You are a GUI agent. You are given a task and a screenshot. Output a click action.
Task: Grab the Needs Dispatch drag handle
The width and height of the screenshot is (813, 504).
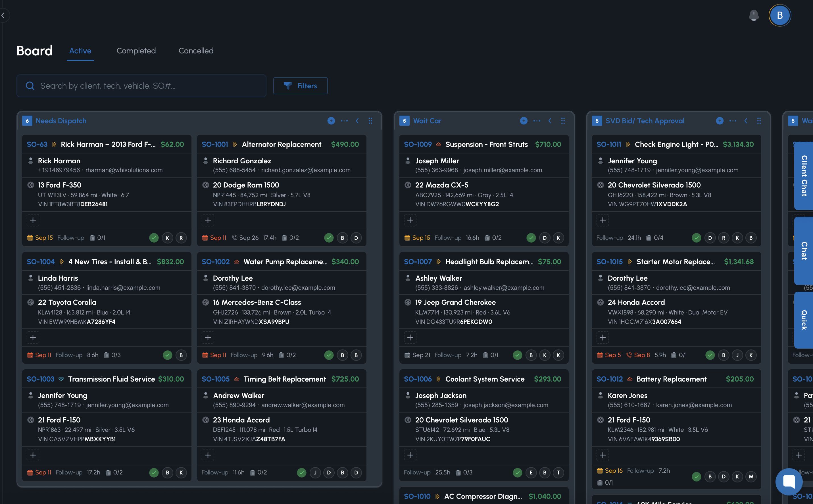pyautogui.click(x=370, y=121)
